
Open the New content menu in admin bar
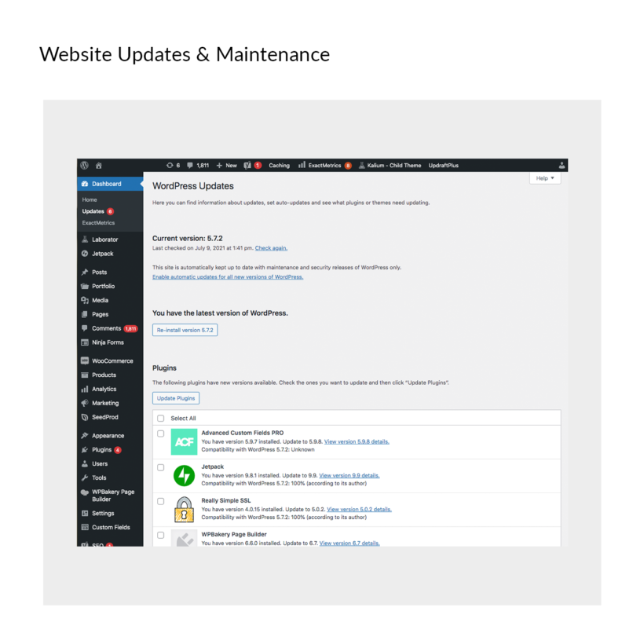click(227, 165)
